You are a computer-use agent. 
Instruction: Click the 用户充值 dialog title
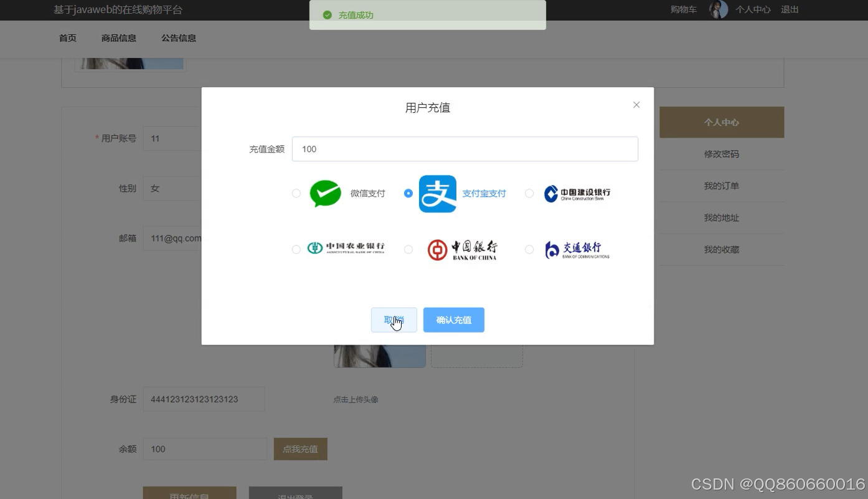pyautogui.click(x=428, y=108)
